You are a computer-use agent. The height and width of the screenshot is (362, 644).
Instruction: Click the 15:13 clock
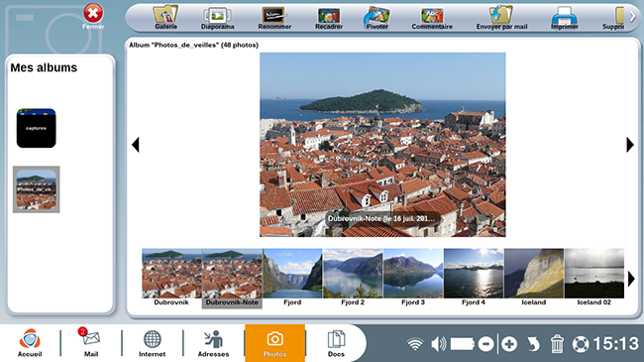pos(615,344)
